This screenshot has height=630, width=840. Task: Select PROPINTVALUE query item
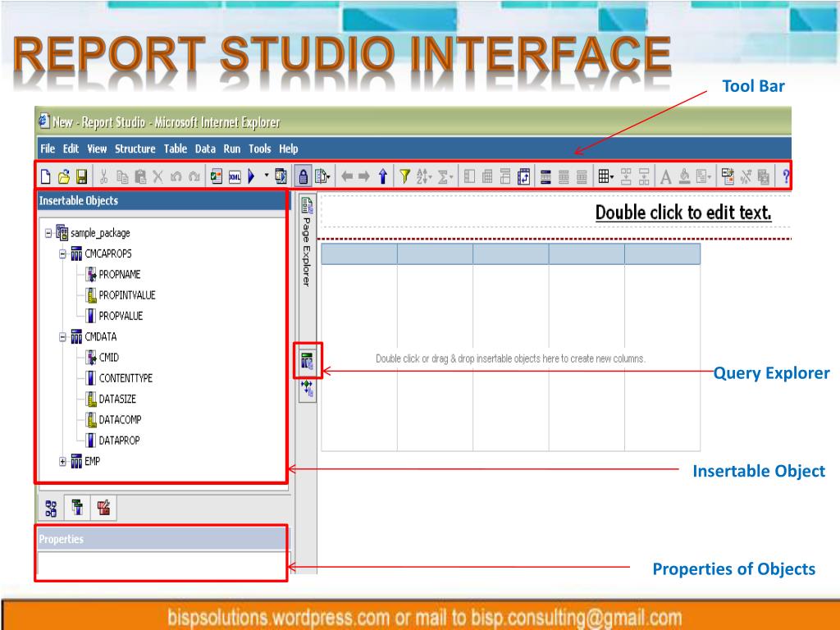[127, 295]
